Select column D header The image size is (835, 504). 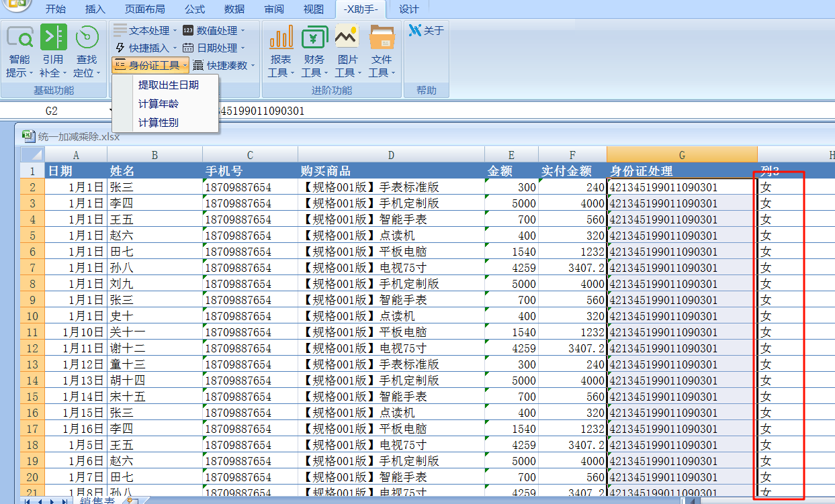click(391, 155)
